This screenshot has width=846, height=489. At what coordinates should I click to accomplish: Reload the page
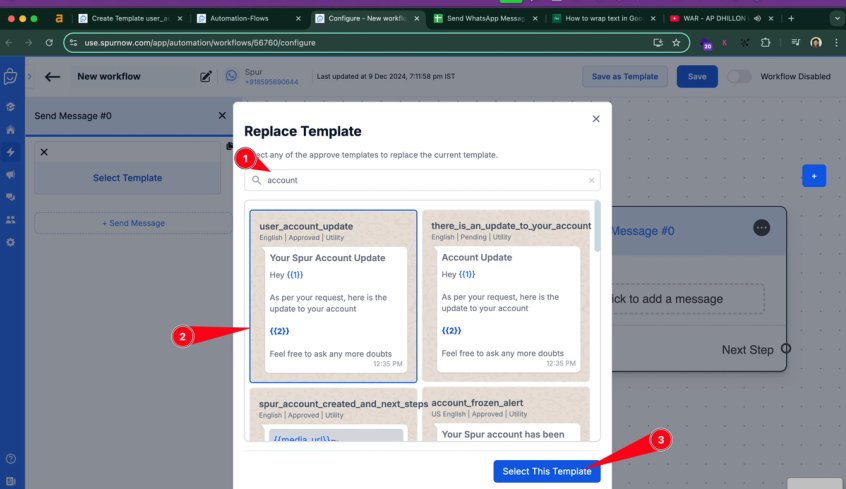point(49,43)
